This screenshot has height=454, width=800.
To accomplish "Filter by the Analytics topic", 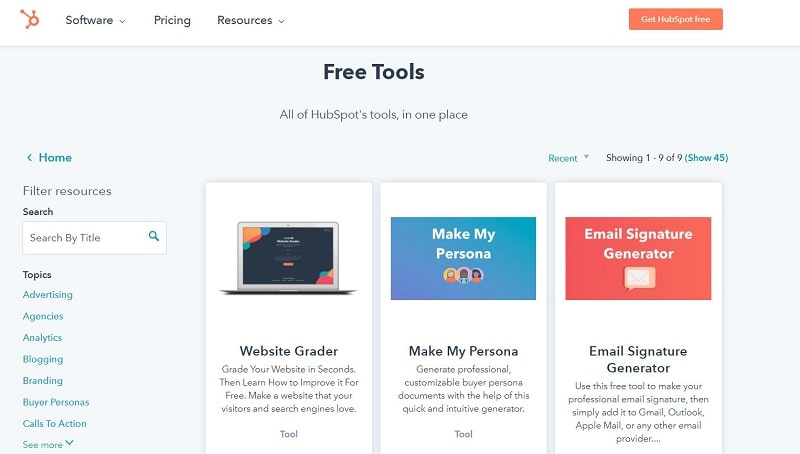I will click(x=42, y=338).
